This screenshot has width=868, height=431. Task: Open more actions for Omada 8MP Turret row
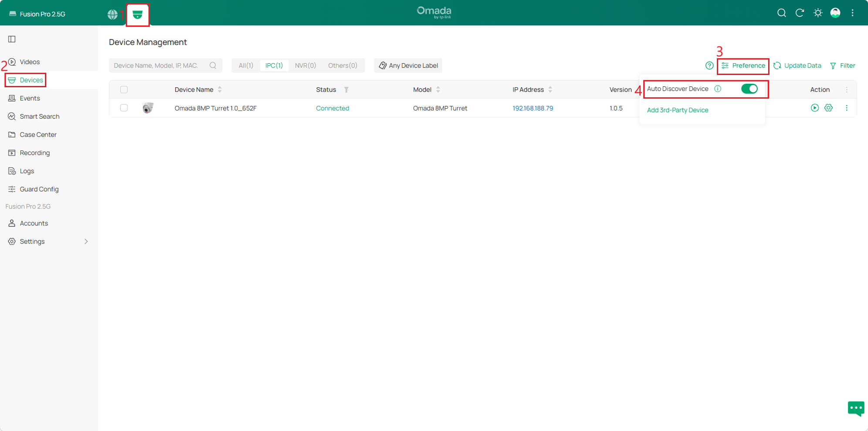[x=847, y=108]
